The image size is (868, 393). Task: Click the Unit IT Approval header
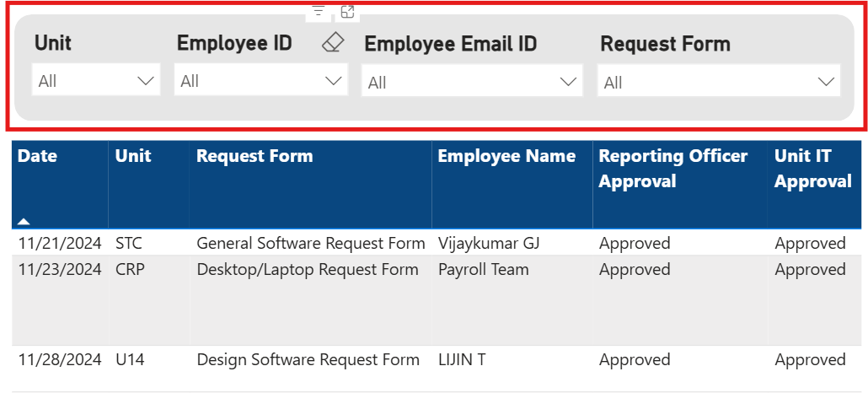click(812, 169)
